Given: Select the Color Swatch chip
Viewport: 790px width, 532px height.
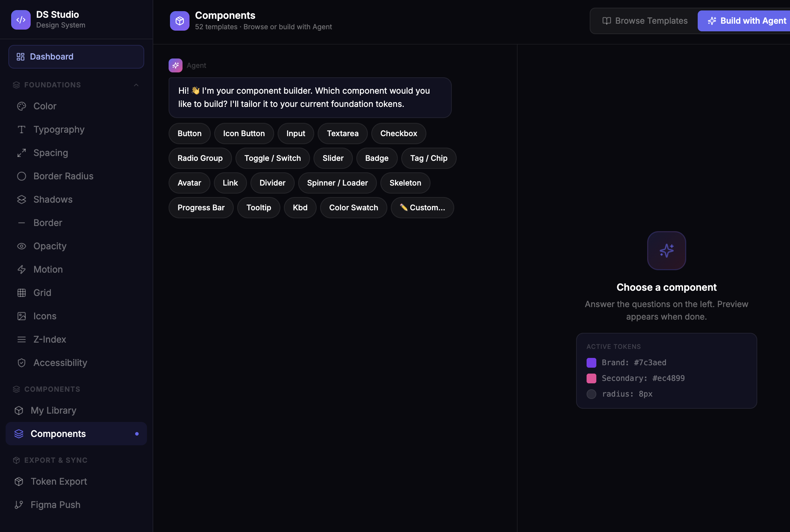Looking at the screenshot, I should [354, 208].
